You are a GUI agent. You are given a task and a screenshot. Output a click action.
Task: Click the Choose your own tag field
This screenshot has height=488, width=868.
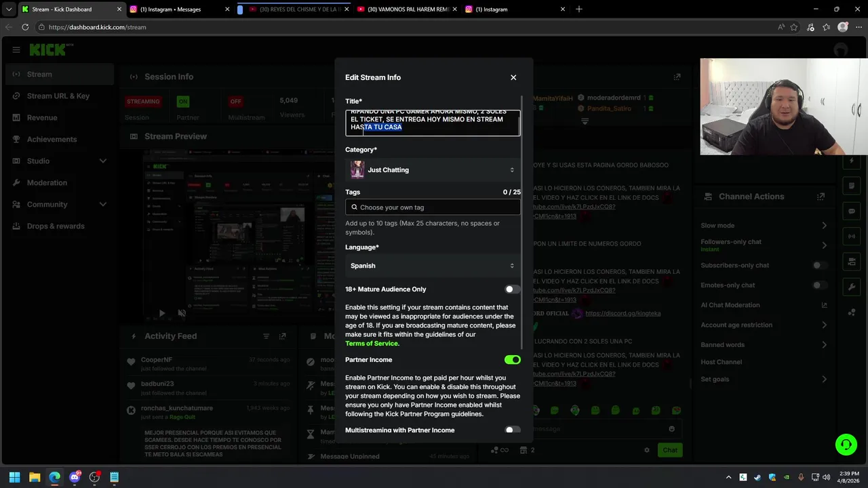433,207
